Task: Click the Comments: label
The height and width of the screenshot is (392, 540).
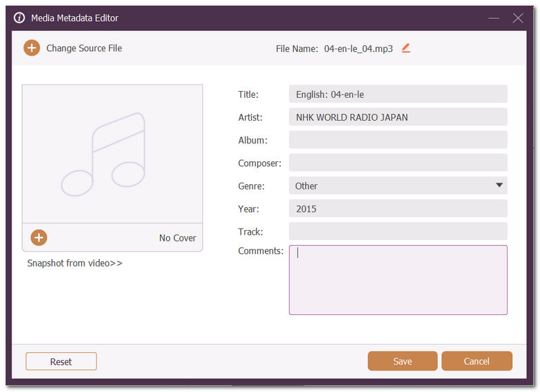Action: tap(261, 251)
